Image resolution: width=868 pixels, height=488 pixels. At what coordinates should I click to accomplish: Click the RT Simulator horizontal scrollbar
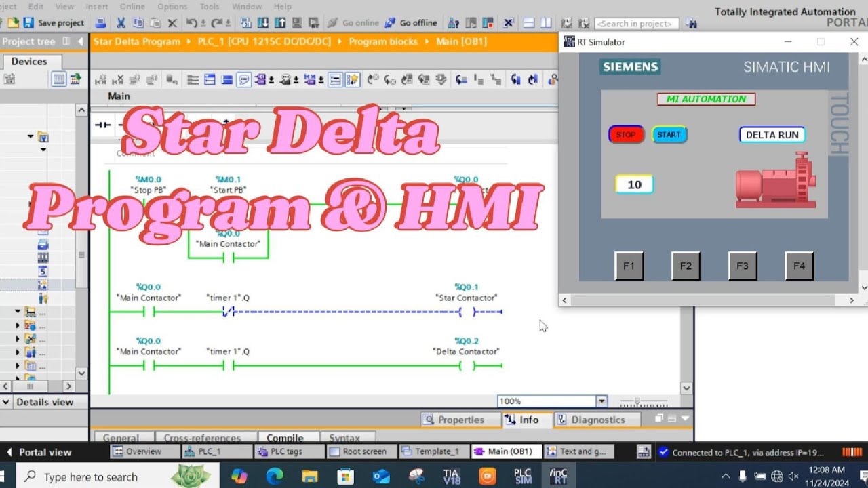pyautogui.click(x=708, y=300)
